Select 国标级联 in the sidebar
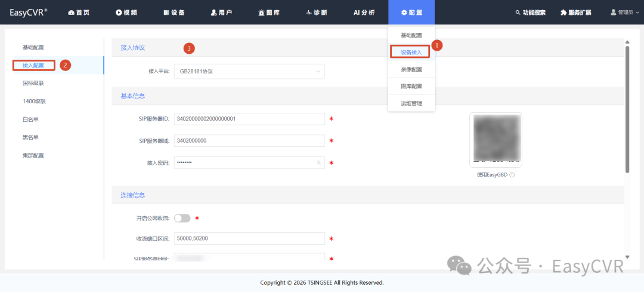 tap(33, 83)
